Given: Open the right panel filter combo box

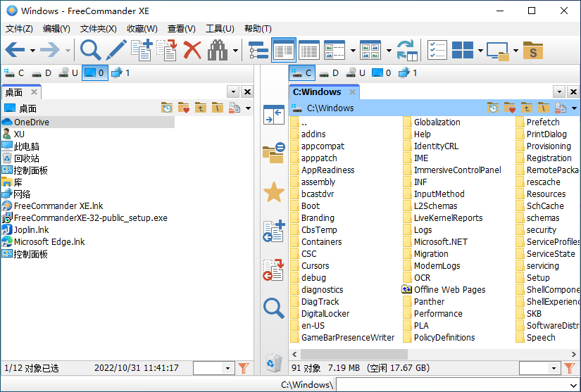Looking at the screenshot, I should (540, 368).
